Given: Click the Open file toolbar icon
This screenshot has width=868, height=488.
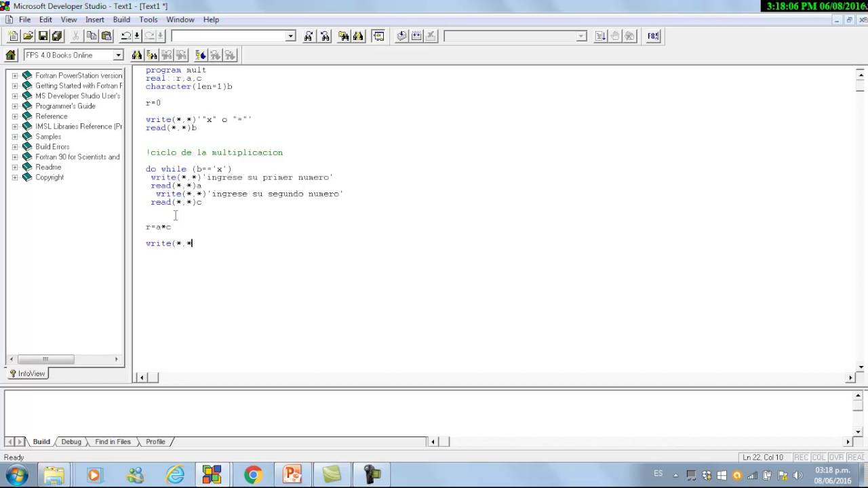Looking at the screenshot, I should click(28, 36).
